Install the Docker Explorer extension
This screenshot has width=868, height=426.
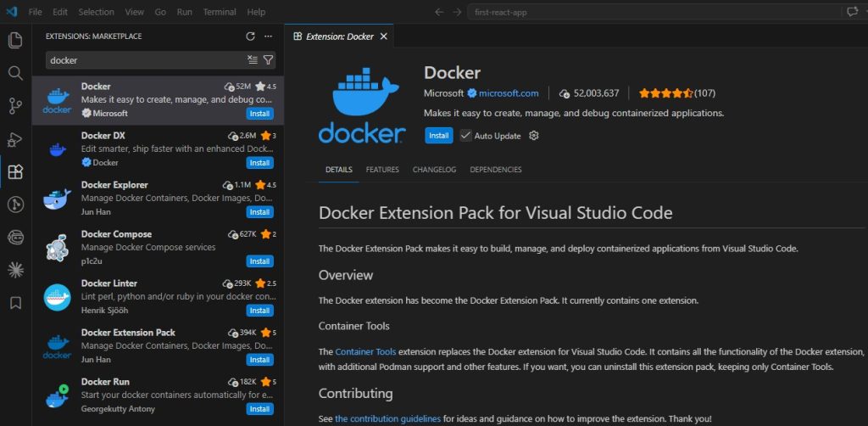(x=259, y=212)
